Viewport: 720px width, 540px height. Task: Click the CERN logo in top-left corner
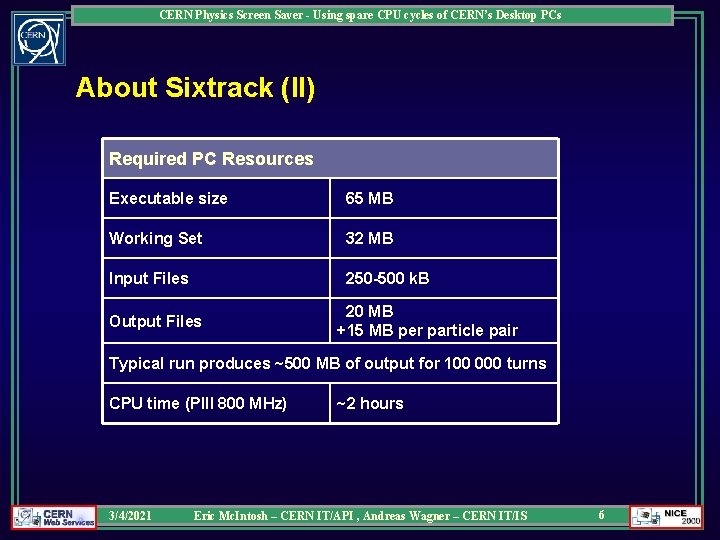click(39, 39)
